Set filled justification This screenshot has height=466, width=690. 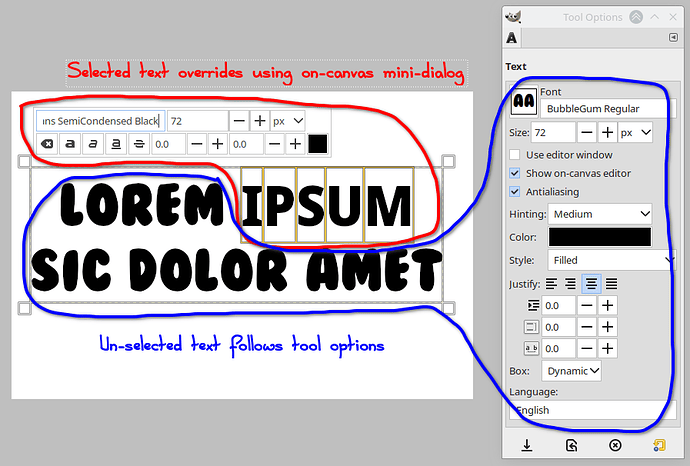[611, 284]
